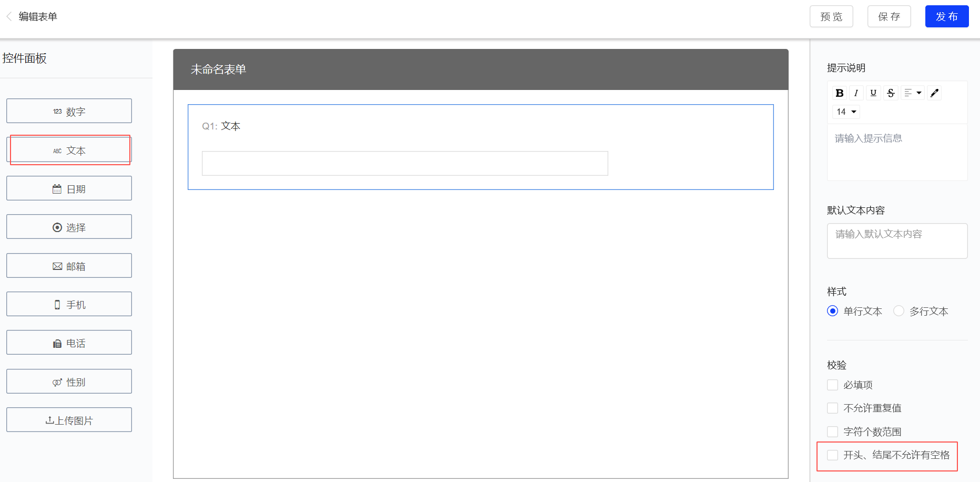
Task: Click the 预览 preview button
Action: 831,16
